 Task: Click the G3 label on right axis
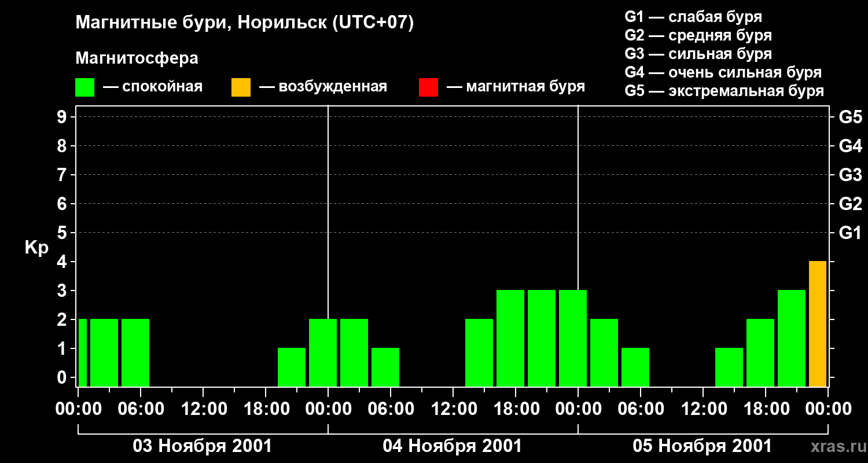(x=851, y=175)
